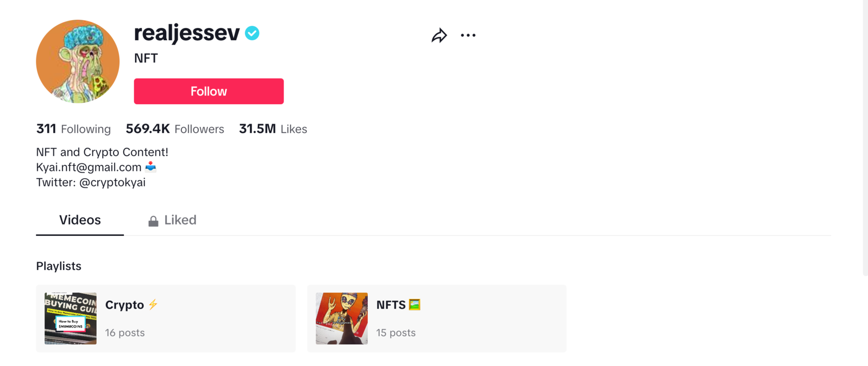The height and width of the screenshot is (366, 868).
Task: Click the share arrow icon
Action: (439, 35)
